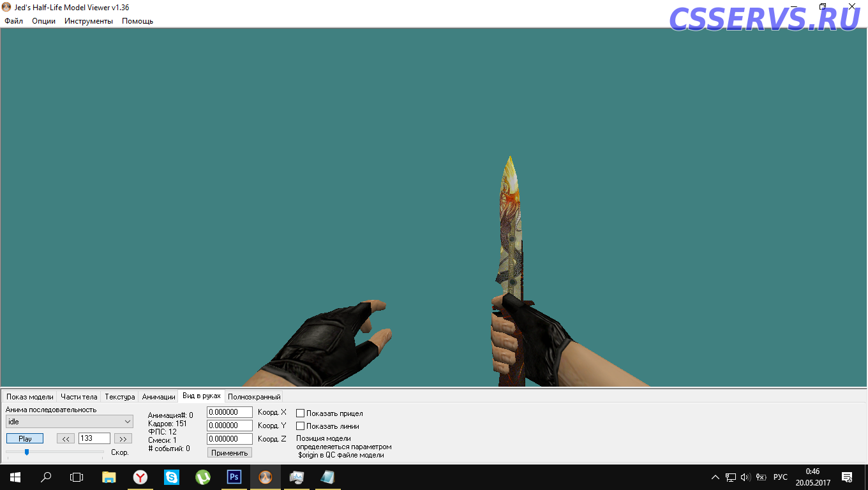868x490 pixels.
Task: Open the notepad-like taskbar app icon
Action: coord(328,477)
